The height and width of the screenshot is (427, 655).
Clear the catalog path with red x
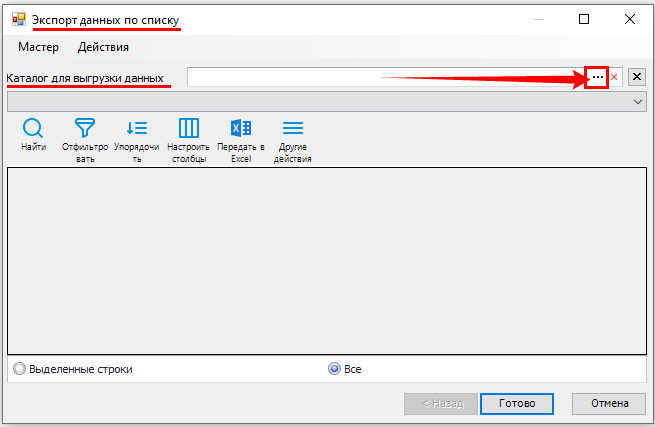[x=615, y=77]
